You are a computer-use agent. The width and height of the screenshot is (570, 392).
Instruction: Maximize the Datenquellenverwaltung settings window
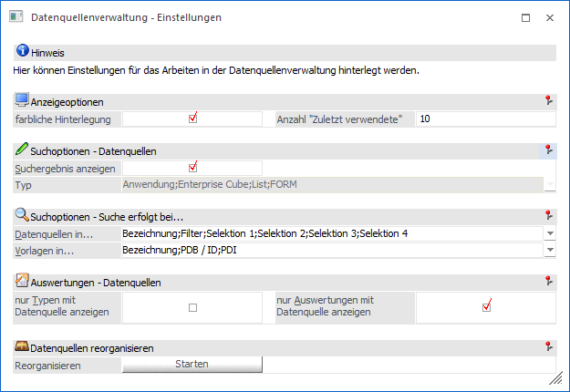pos(525,17)
